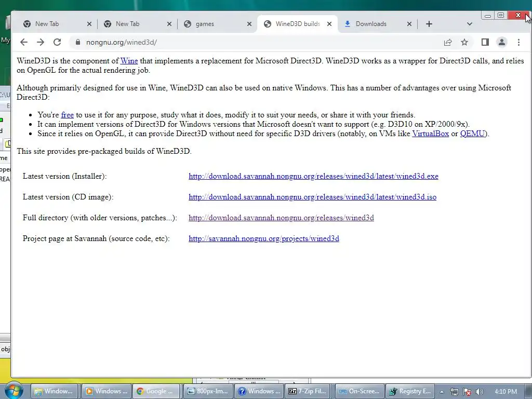Expand the tab search chevron
The image size is (532, 399).
pos(470,24)
